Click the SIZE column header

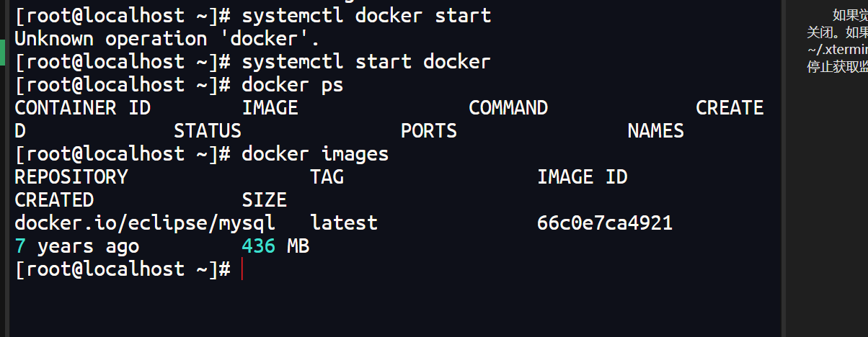tap(265, 200)
